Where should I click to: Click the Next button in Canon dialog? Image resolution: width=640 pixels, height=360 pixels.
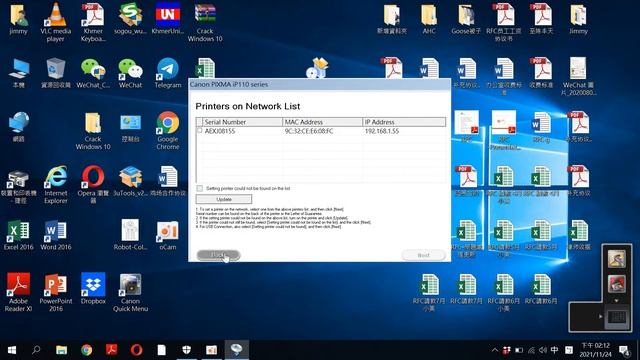[x=423, y=255]
